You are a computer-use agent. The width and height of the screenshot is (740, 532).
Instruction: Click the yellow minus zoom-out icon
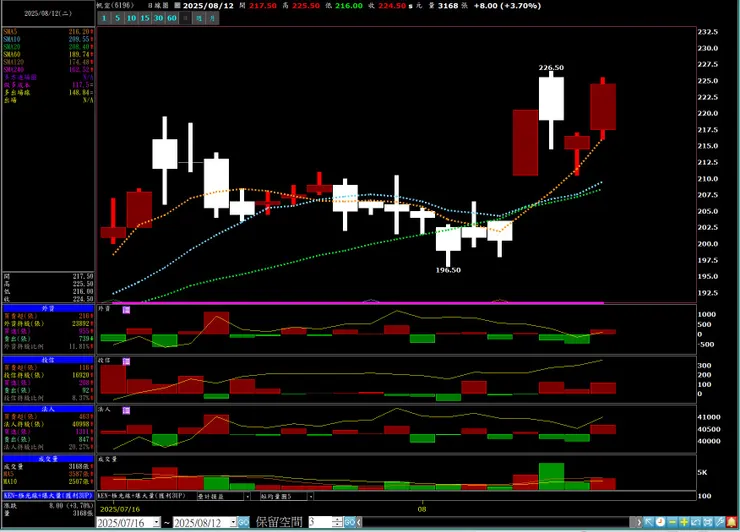672,522
